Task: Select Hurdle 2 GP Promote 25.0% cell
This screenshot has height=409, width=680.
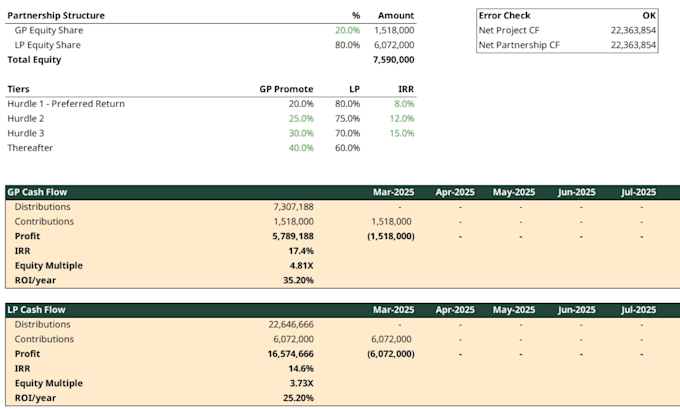Action: coord(301,119)
